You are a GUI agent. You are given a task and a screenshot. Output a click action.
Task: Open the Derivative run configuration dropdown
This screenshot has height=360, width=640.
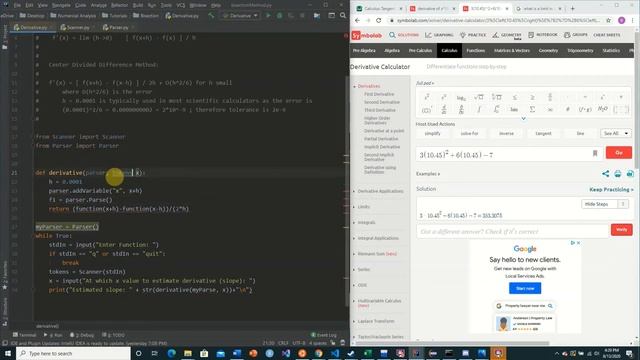click(240, 16)
